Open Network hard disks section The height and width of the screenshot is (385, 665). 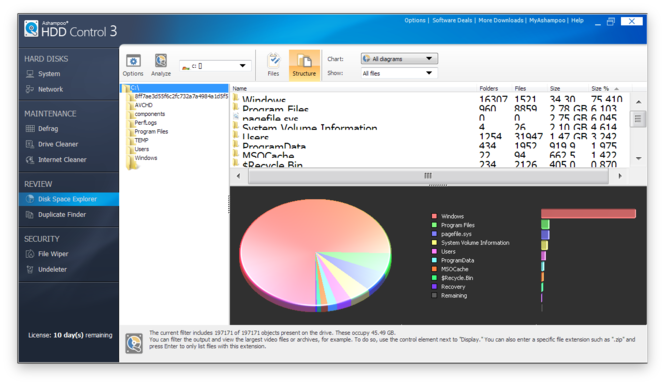(x=50, y=89)
